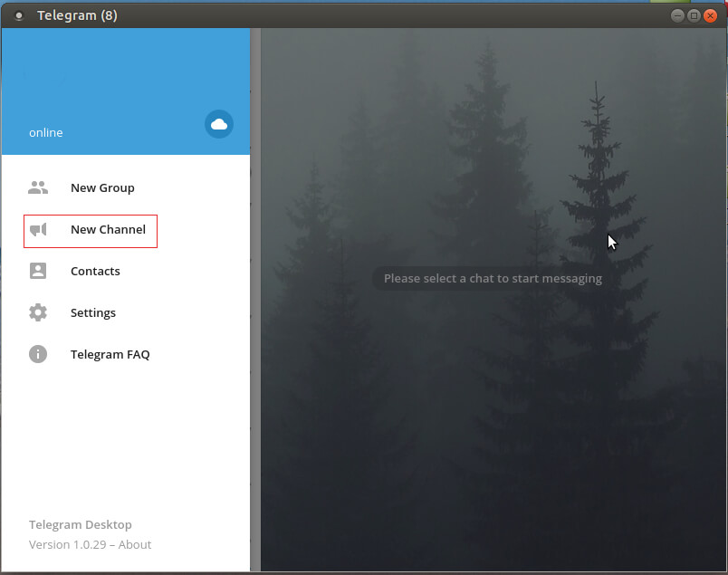Select the New Group people icon
The width and height of the screenshot is (728, 575).
37,187
